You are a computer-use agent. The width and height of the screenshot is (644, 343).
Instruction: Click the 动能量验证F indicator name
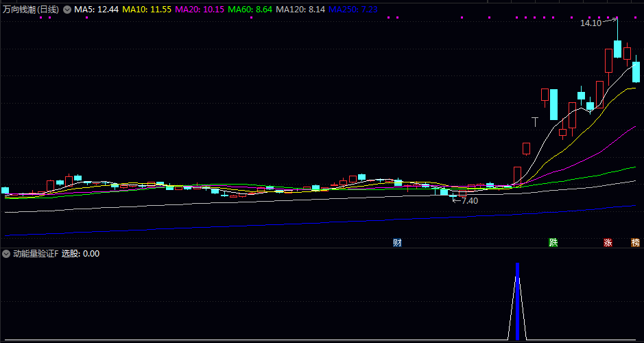pyautogui.click(x=36, y=254)
